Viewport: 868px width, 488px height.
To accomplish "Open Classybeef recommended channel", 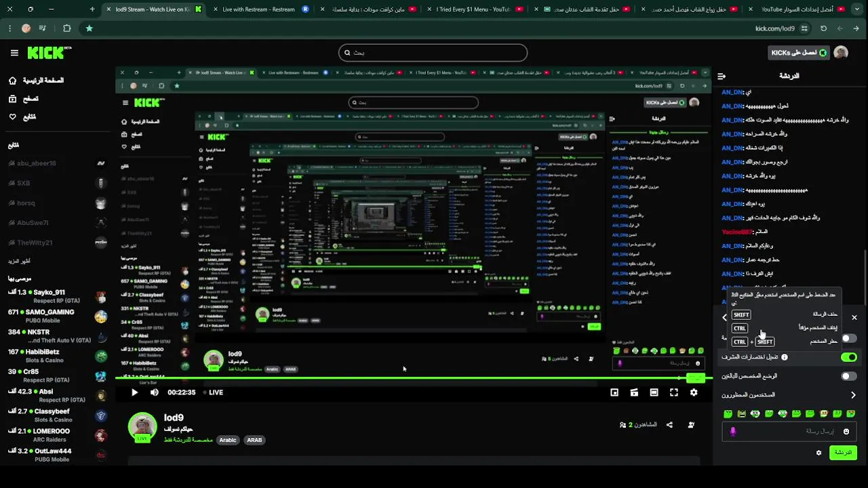I will 57,415.
